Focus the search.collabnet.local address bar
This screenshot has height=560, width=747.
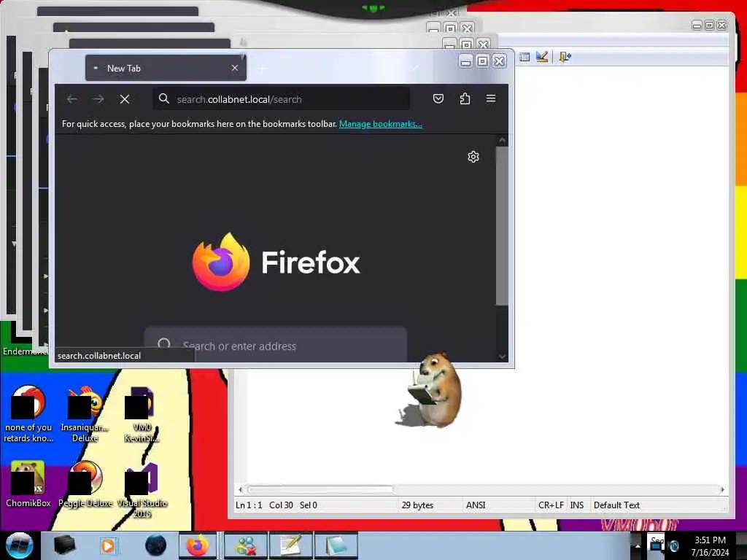(x=281, y=99)
